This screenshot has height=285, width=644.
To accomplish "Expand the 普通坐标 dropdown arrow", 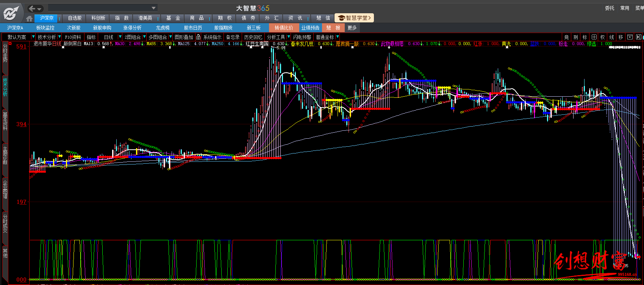I will tap(337, 37).
